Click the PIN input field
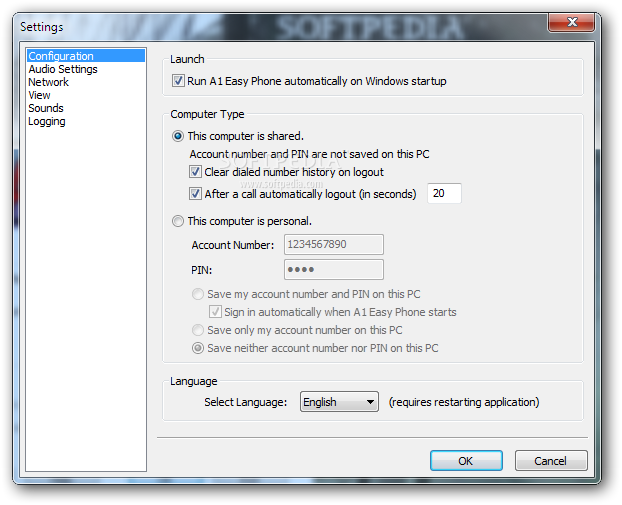This screenshot has height=505, width=622. point(334,270)
